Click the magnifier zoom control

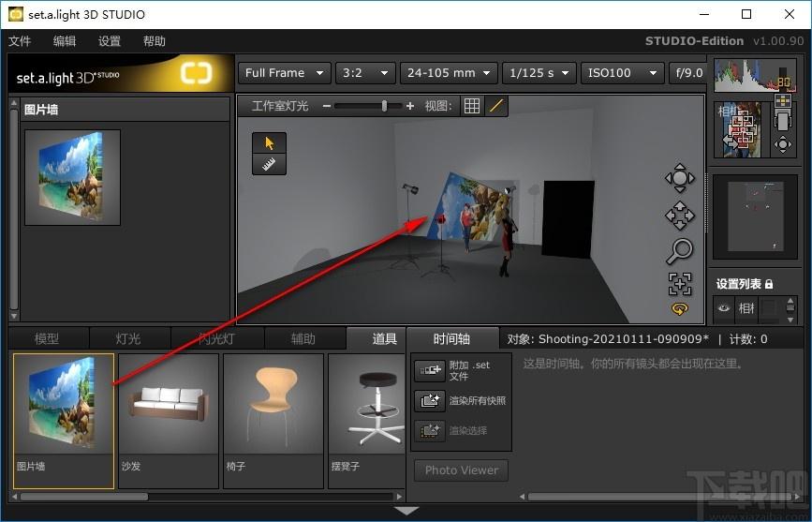(679, 251)
